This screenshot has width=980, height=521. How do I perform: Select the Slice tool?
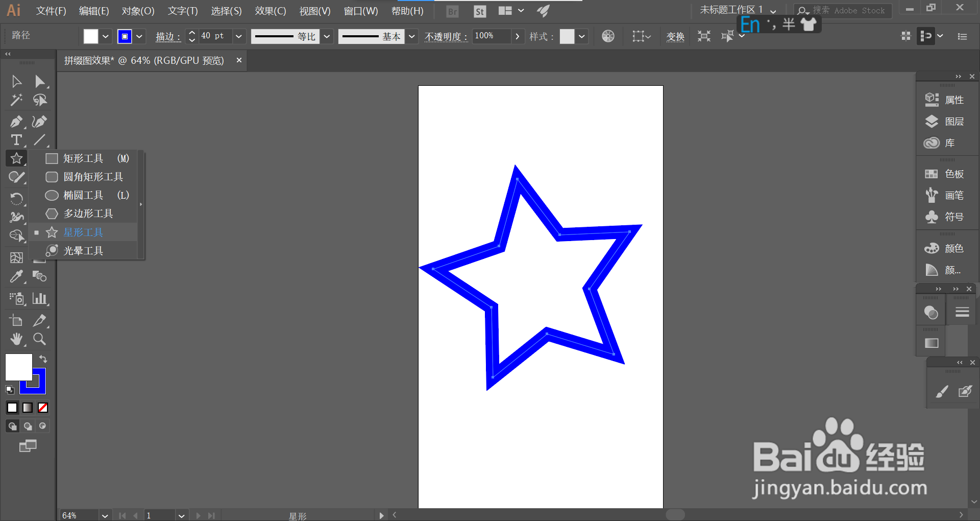40,320
